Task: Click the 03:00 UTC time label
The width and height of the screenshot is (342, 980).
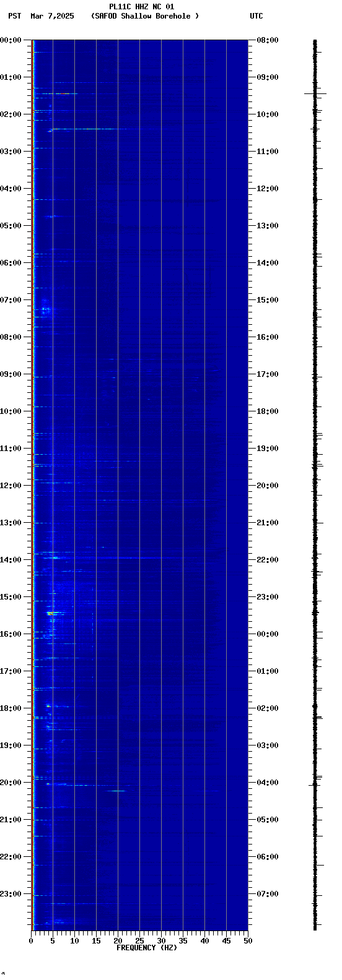Action: point(267,746)
